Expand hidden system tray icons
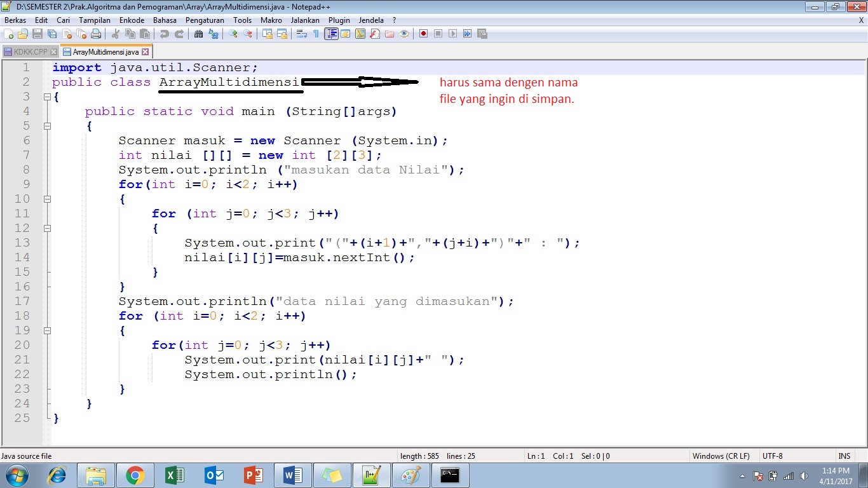Viewport: 868px width, 488px height. [742, 475]
